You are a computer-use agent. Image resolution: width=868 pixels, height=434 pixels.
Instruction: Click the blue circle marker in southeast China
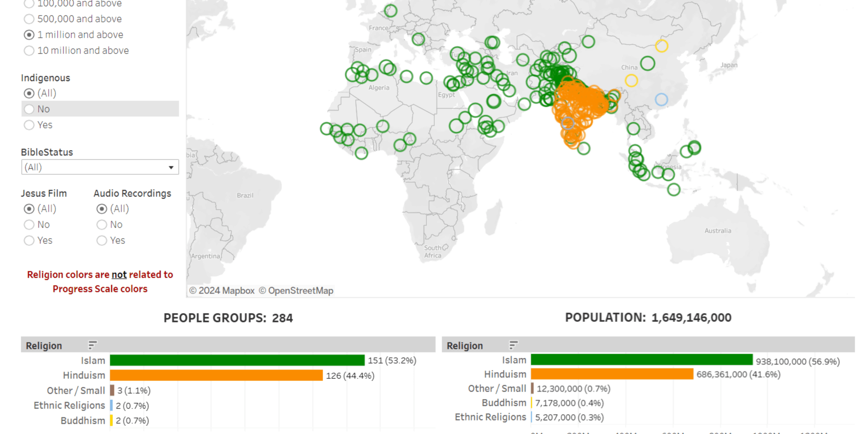click(x=661, y=100)
